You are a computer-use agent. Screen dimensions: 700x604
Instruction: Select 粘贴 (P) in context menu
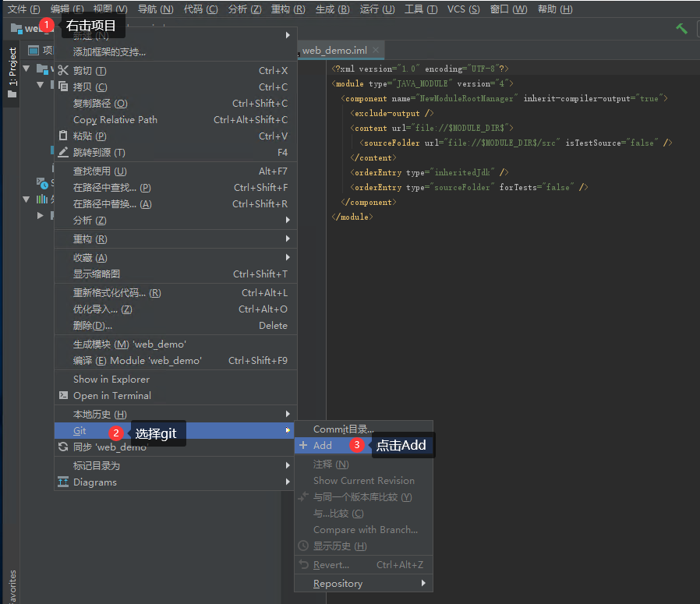point(175,136)
